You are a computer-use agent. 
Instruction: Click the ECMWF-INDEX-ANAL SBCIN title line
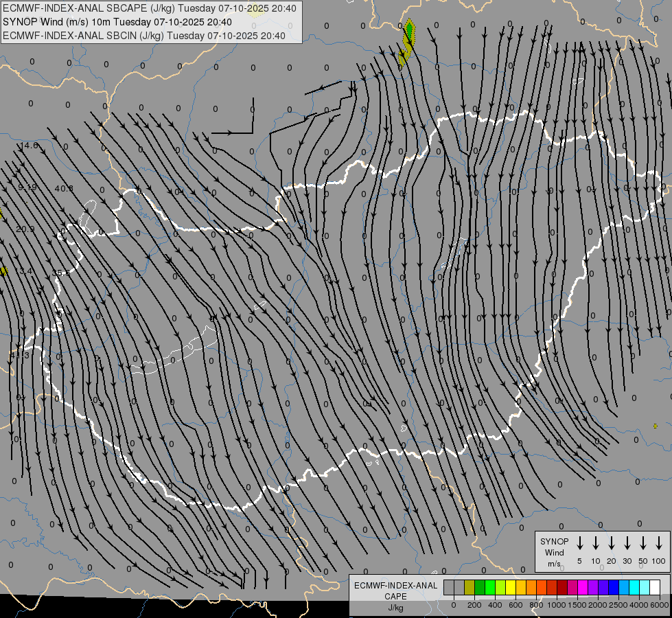pos(143,35)
